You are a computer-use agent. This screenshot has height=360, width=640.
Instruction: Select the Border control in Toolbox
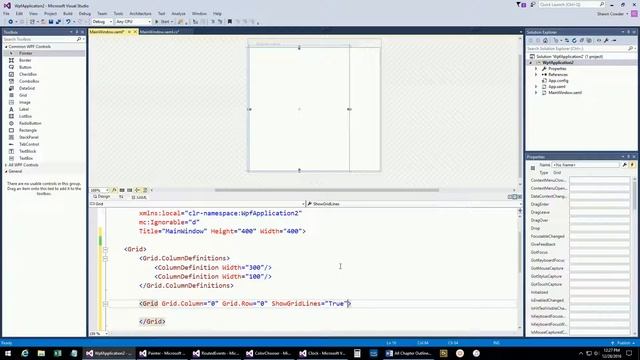[25, 60]
